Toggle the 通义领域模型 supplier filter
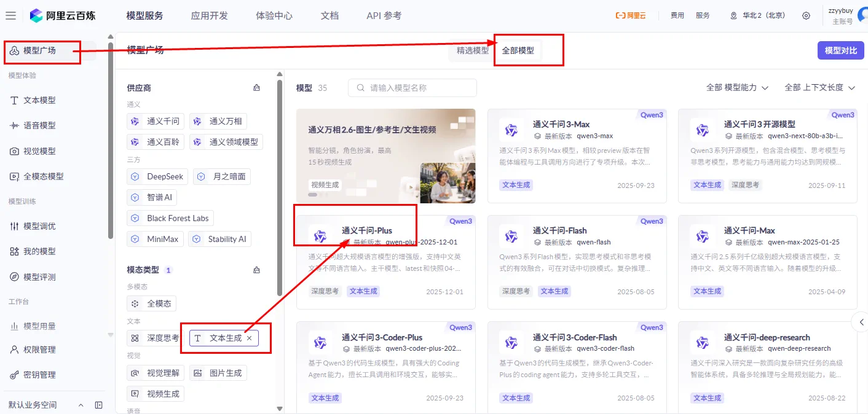This screenshot has width=868, height=414. coord(226,142)
